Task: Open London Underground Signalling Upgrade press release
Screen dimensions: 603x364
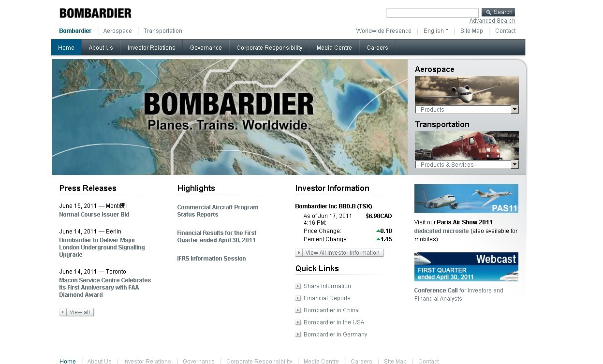Action: coord(102,248)
